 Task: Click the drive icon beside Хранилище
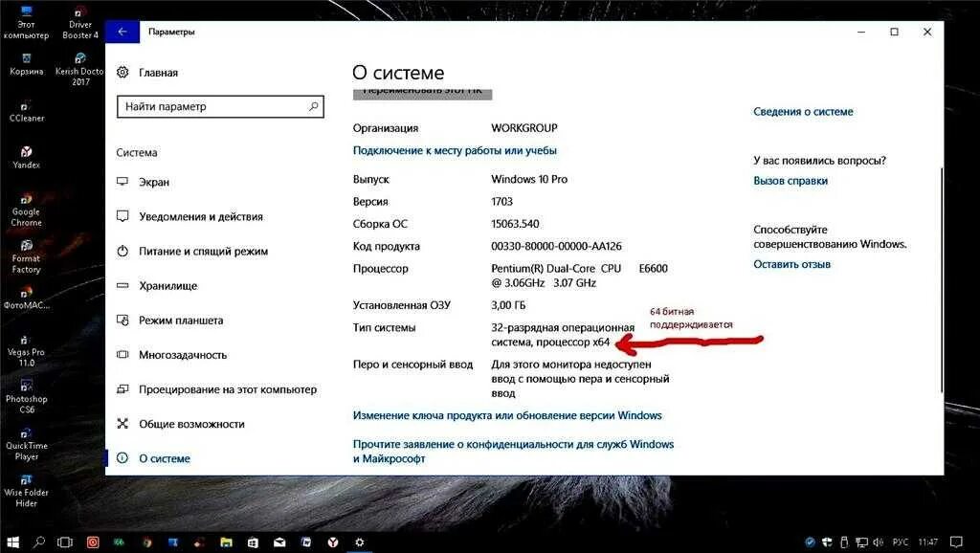(122, 285)
